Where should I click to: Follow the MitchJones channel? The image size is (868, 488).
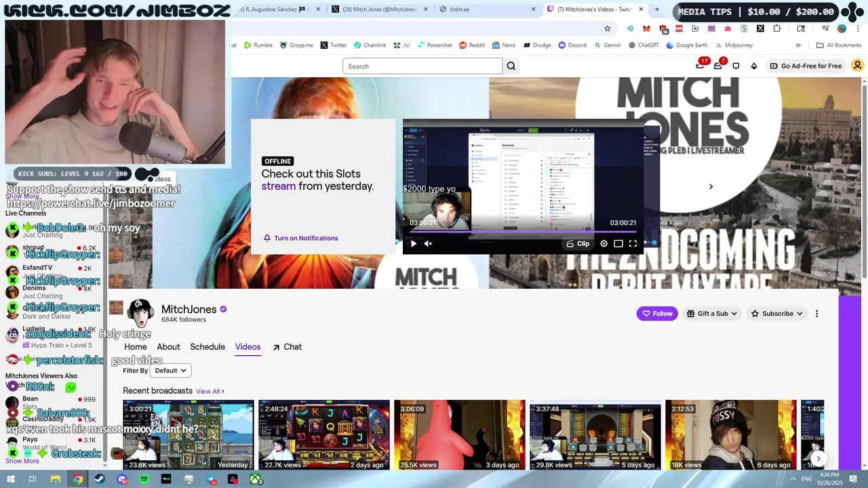pyautogui.click(x=657, y=313)
